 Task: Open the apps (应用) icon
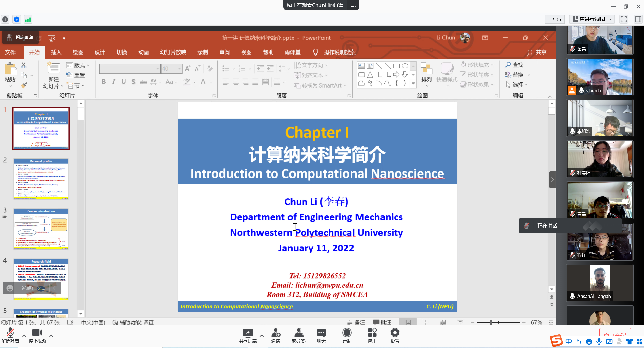pos(372,336)
